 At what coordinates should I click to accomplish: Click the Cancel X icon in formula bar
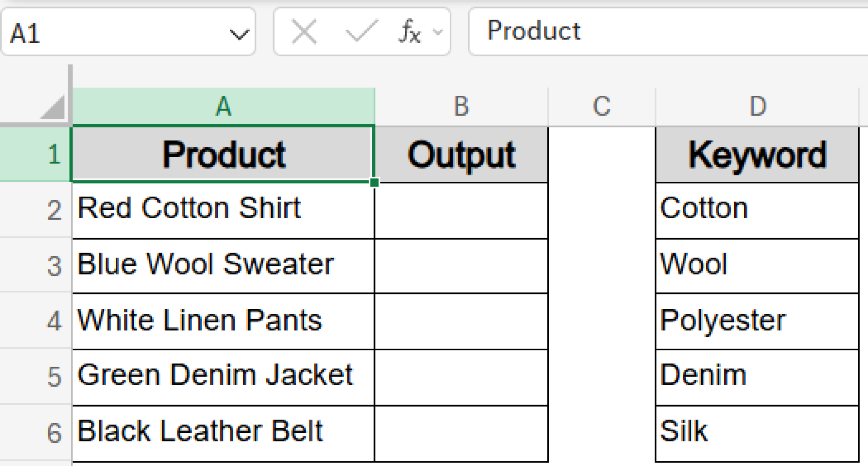click(304, 32)
